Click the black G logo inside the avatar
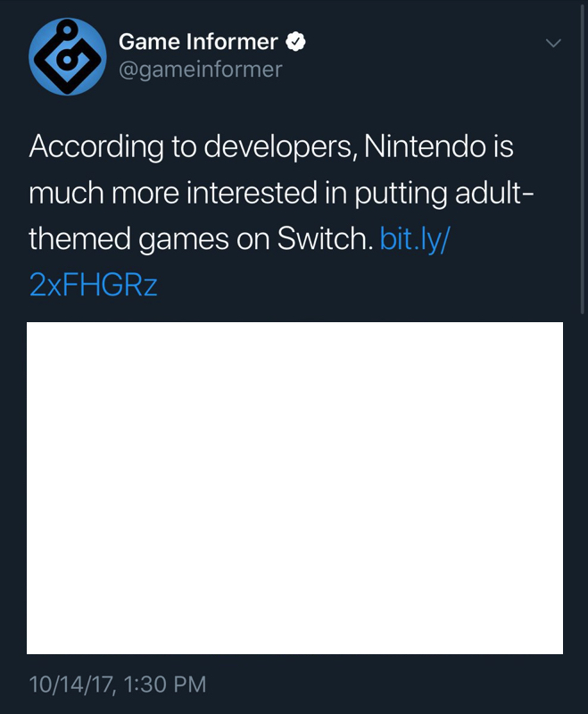Screen dimensions: 588x714 pyautogui.click(x=67, y=56)
